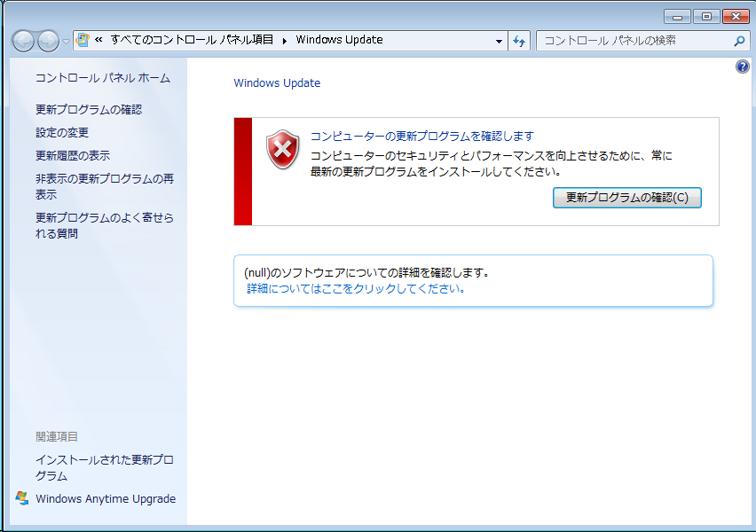Screen dimensions: 756x532
Task: Click the magnifier search icon
Action: 739,42
